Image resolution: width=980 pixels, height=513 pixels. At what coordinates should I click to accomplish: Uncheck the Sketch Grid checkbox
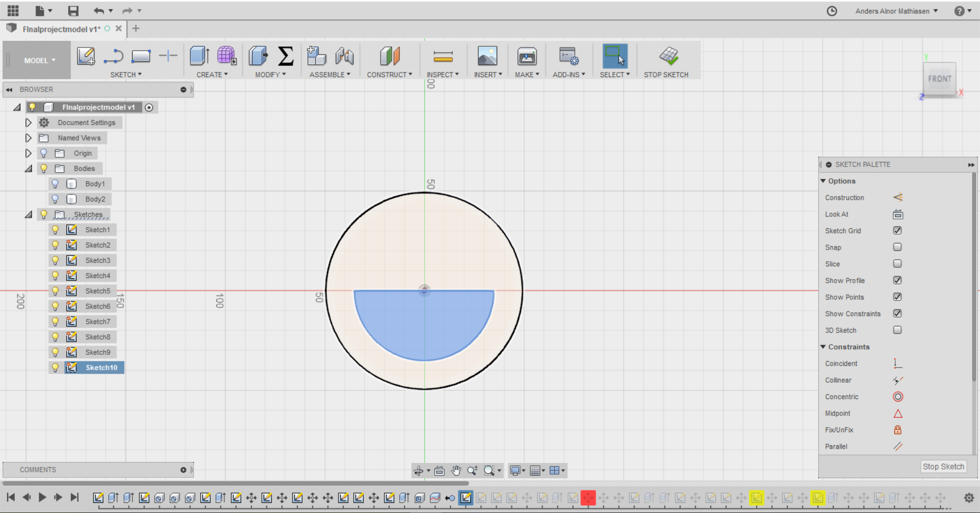(x=897, y=231)
